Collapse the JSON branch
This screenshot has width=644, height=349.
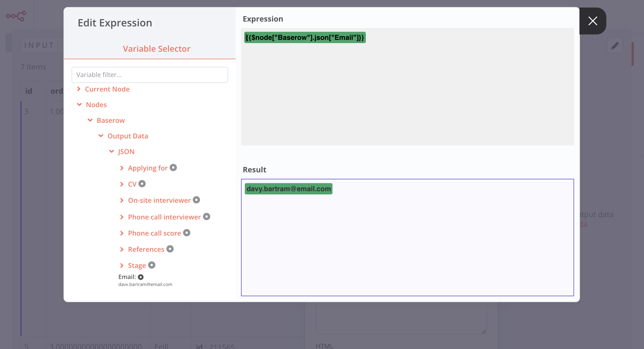126,152
